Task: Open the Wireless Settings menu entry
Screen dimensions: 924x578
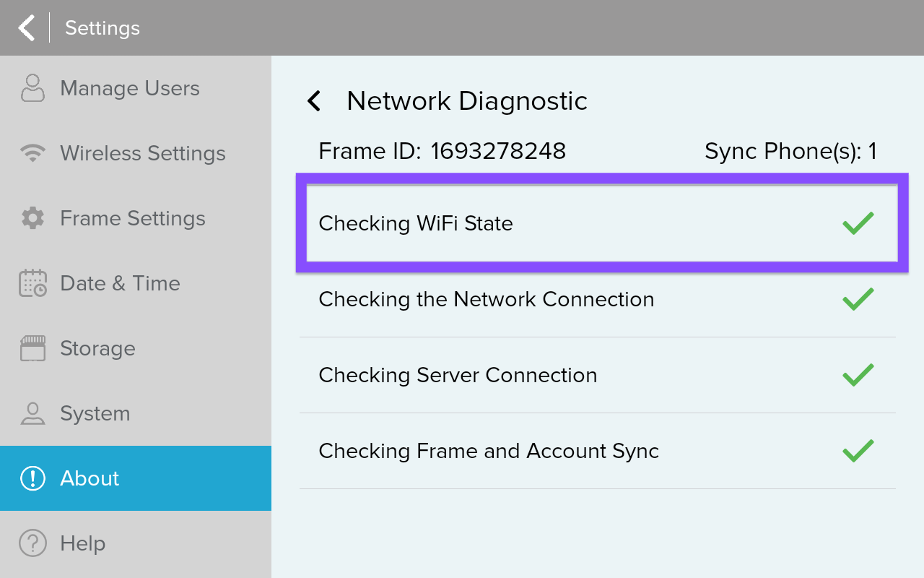Action: 143,152
